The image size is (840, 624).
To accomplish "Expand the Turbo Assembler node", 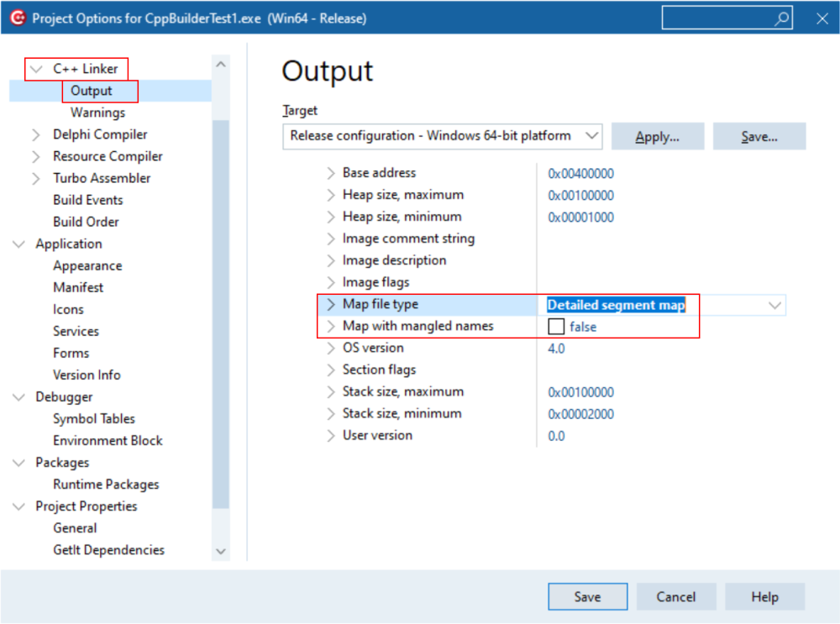I will 36,178.
